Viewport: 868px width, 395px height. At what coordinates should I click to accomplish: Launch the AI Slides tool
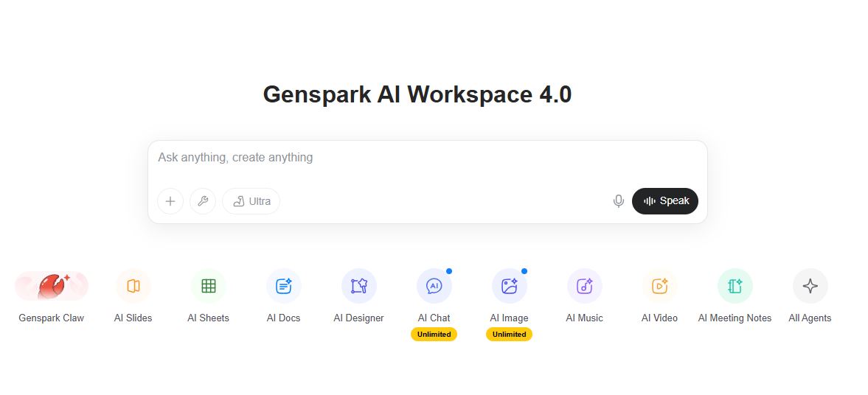click(133, 286)
